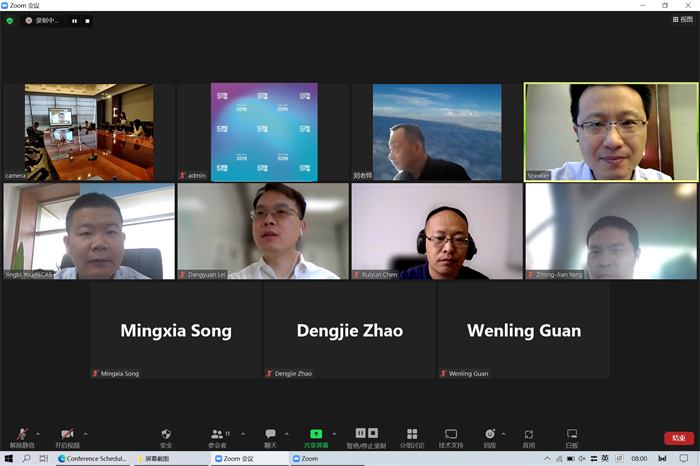Open the Participants panel
700x466 pixels.
(217, 435)
